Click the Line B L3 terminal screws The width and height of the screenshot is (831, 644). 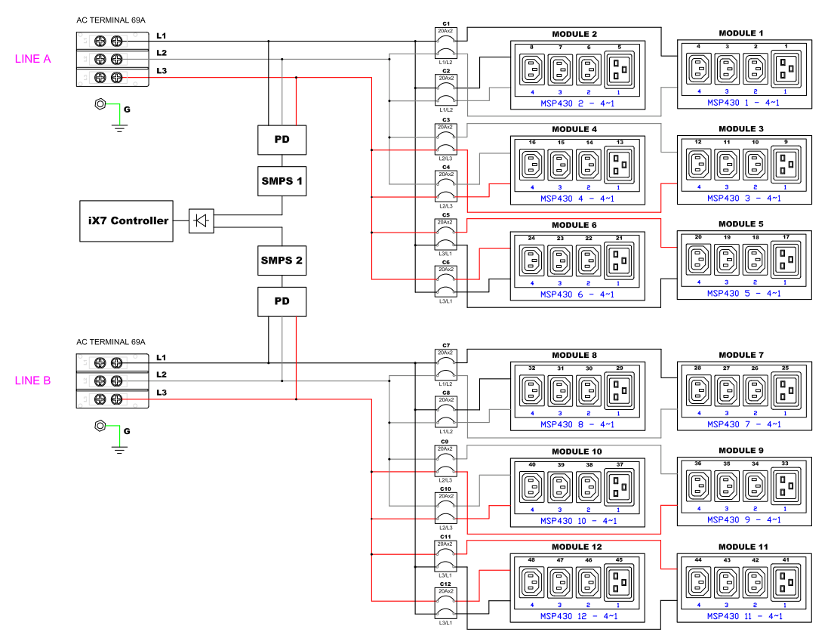coord(108,399)
